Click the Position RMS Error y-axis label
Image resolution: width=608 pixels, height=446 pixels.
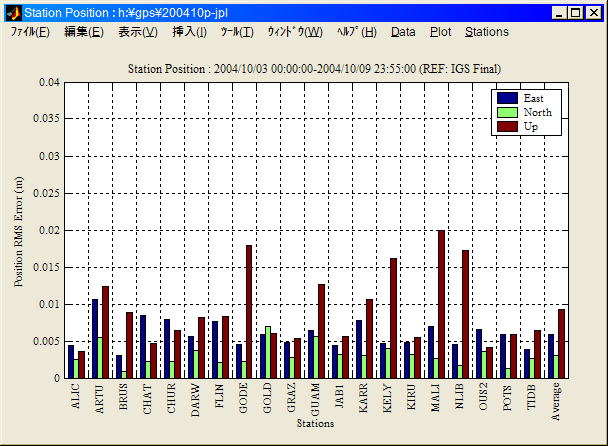tap(19, 230)
